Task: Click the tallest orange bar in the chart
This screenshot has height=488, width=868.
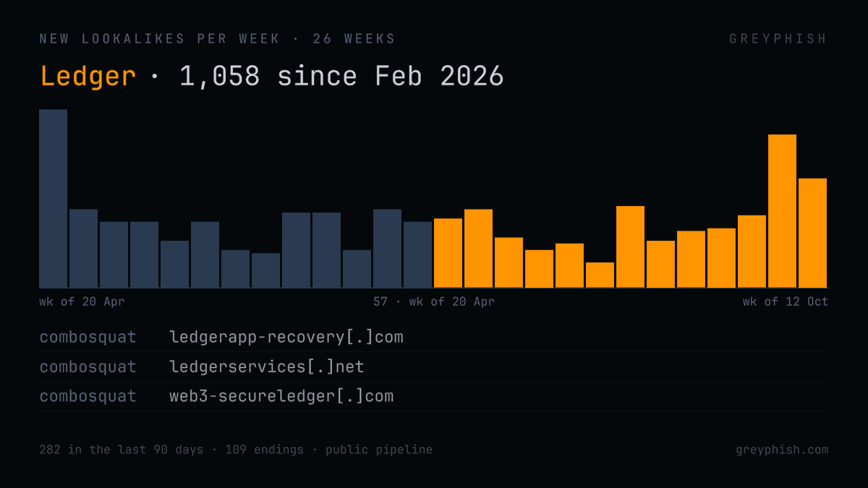Action: click(x=782, y=211)
